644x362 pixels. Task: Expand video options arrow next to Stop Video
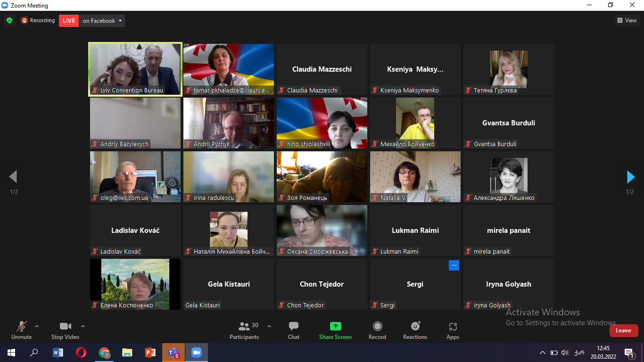coord(83,326)
